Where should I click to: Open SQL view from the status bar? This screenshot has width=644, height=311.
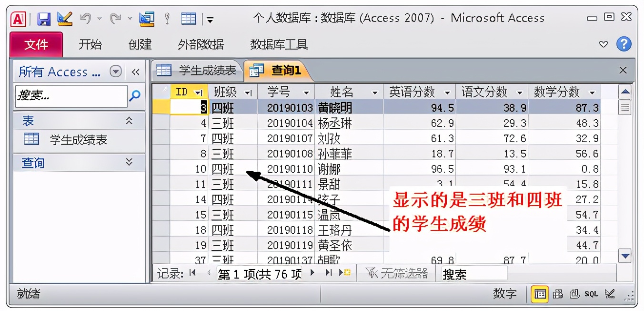(591, 295)
